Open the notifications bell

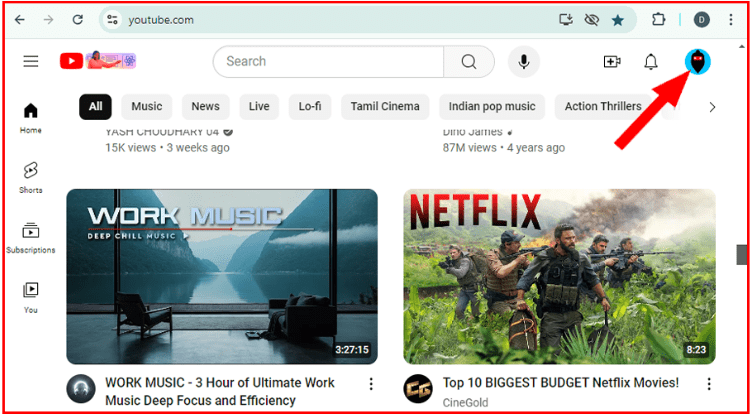coord(651,62)
